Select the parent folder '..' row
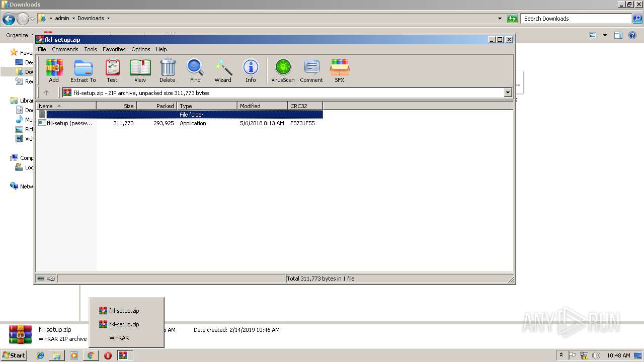644x362 pixels. pyautogui.click(x=180, y=115)
